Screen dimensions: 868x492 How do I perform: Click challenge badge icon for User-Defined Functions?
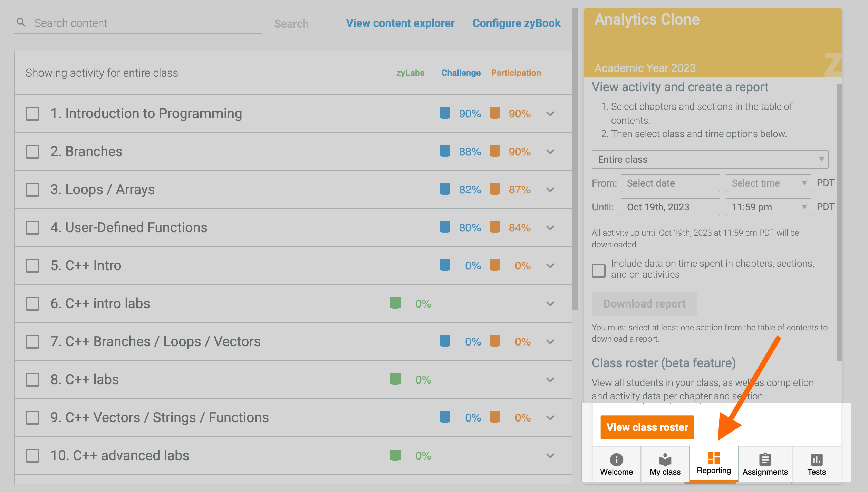pyautogui.click(x=445, y=227)
